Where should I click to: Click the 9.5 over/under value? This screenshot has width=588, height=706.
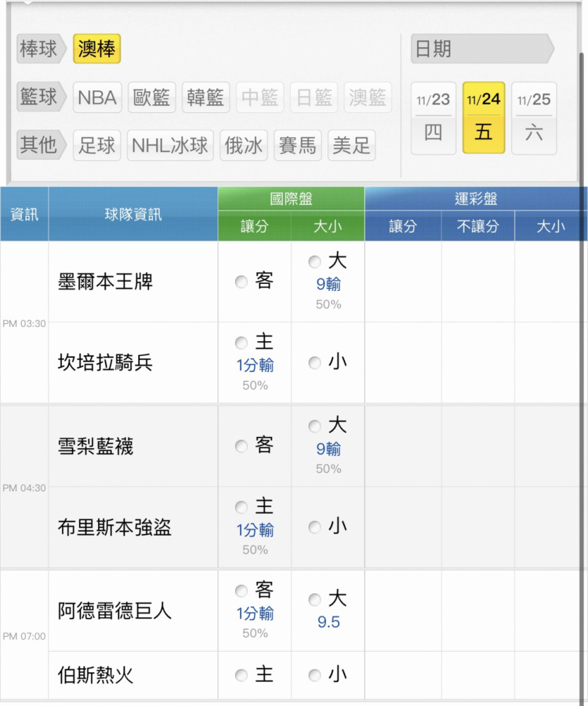[x=329, y=622]
